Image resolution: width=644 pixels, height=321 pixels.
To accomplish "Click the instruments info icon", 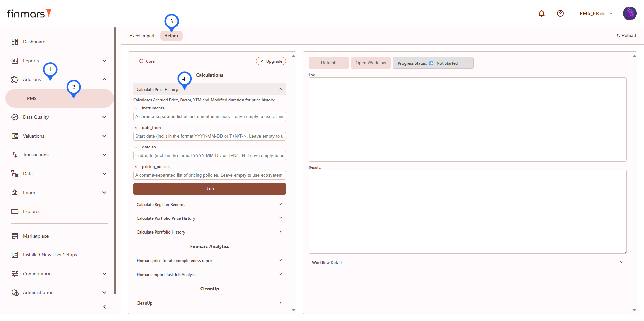I will coord(136,108).
